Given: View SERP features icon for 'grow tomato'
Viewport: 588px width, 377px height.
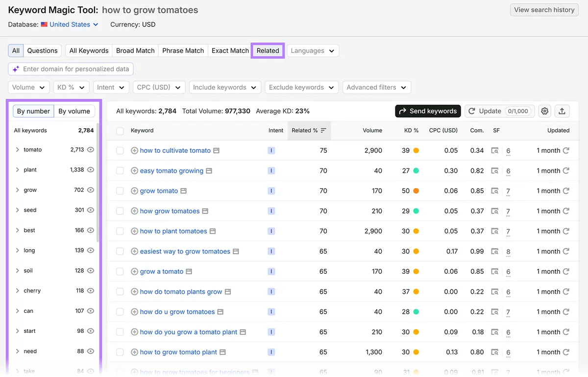Looking at the screenshot, I should [495, 191].
